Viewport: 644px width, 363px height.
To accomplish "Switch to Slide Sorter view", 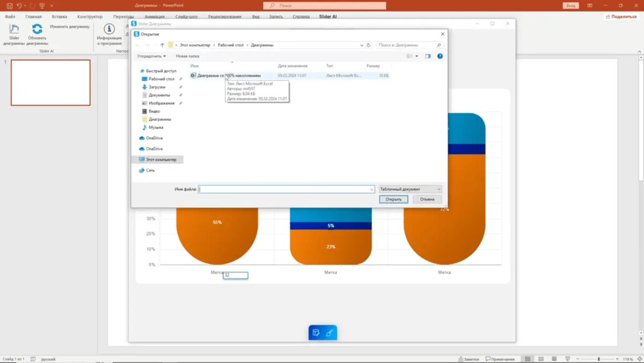I will 541,359.
